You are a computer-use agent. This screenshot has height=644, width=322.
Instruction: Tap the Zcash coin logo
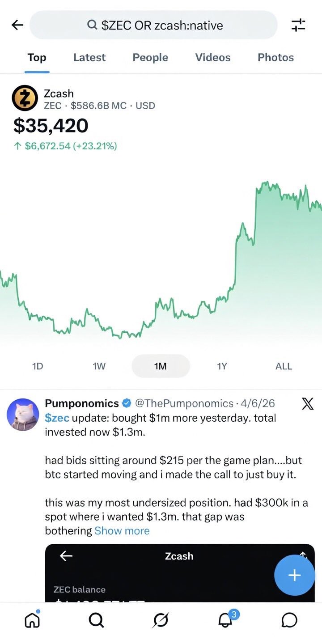click(x=25, y=98)
